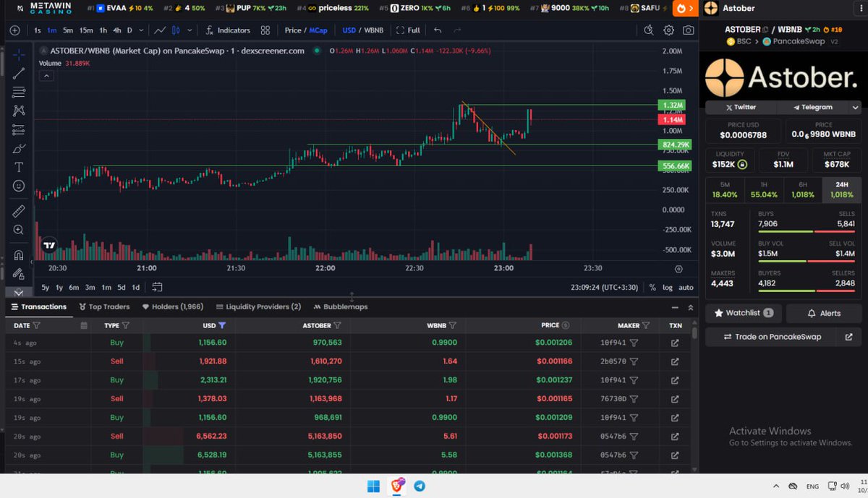Enable magnet mode for drawings

(19, 254)
